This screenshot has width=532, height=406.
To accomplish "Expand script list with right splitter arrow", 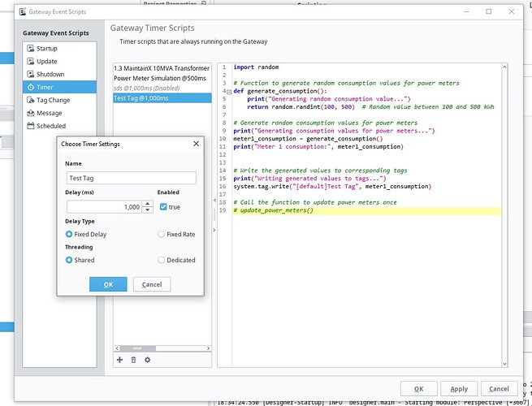I will [214, 230].
